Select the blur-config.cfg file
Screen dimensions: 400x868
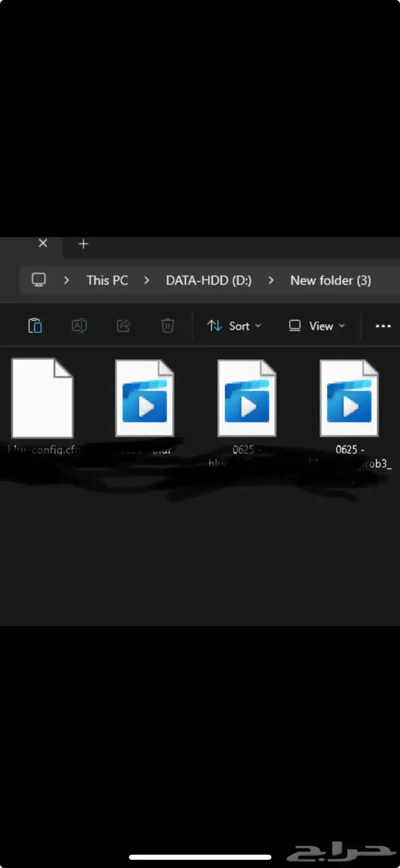[x=42, y=398]
